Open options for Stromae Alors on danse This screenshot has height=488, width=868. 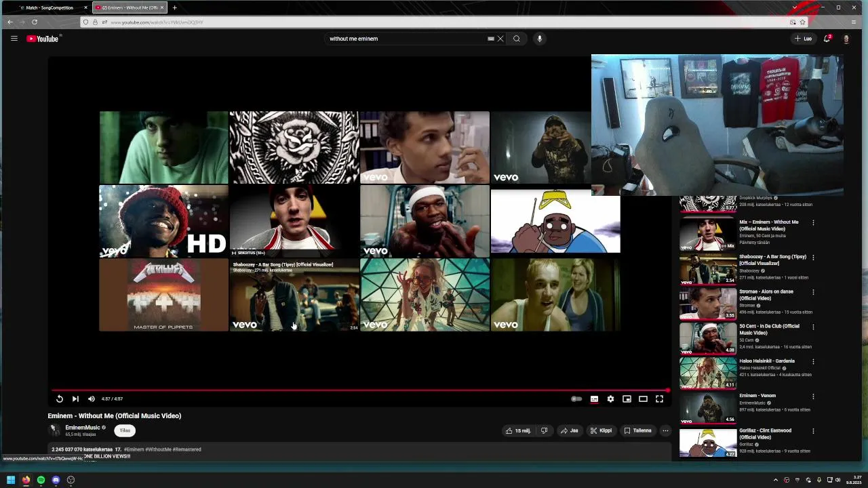(x=813, y=292)
